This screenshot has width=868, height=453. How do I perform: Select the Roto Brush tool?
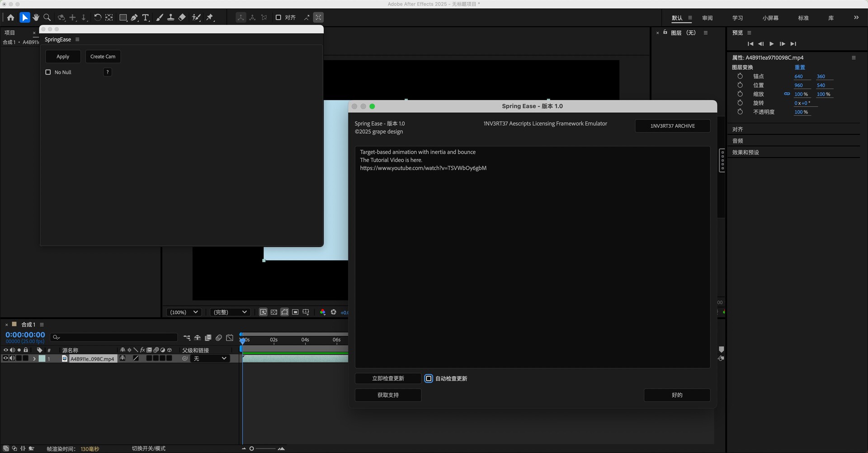pyautogui.click(x=196, y=18)
